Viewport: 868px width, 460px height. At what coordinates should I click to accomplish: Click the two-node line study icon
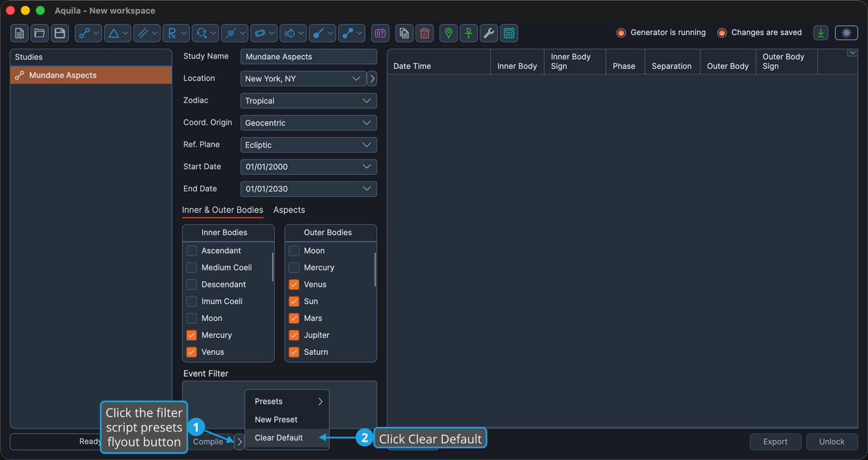coord(352,33)
